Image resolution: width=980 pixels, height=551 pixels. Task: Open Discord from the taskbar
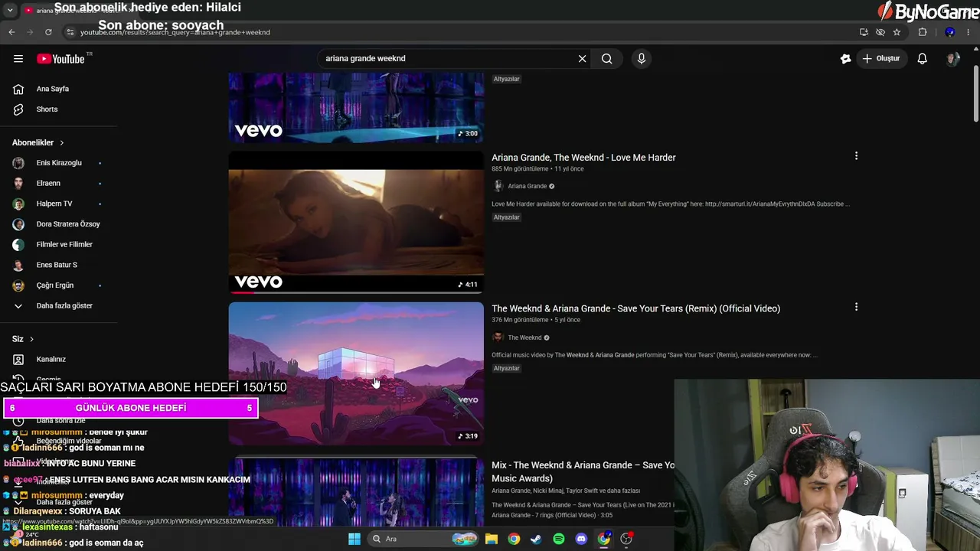(x=581, y=539)
